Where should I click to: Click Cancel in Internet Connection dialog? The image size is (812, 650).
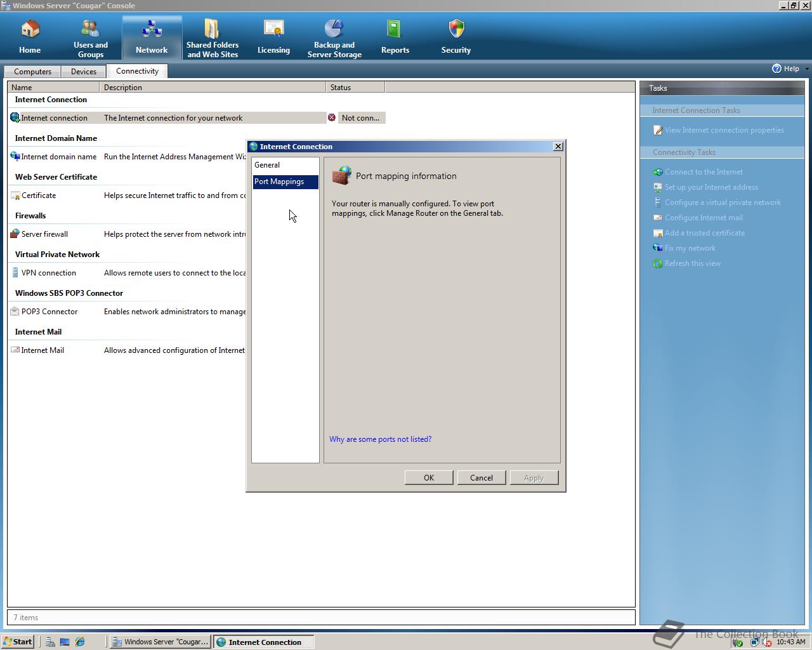[x=481, y=478]
